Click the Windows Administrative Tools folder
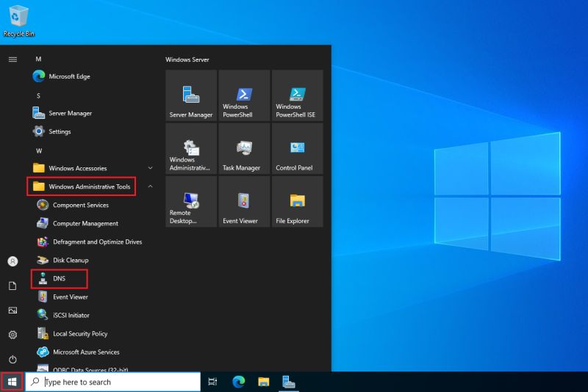The height and width of the screenshot is (392, 588). pos(82,186)
